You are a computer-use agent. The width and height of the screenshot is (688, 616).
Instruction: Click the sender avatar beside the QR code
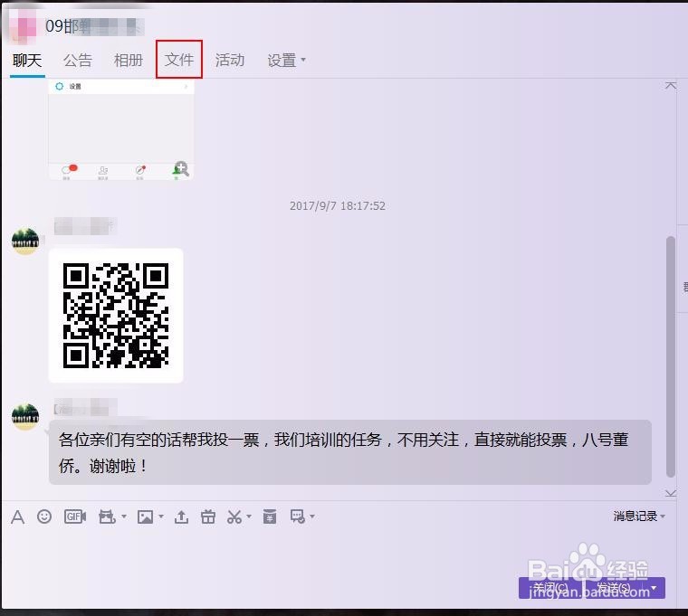pyautogui.click(x=25, y=241)
